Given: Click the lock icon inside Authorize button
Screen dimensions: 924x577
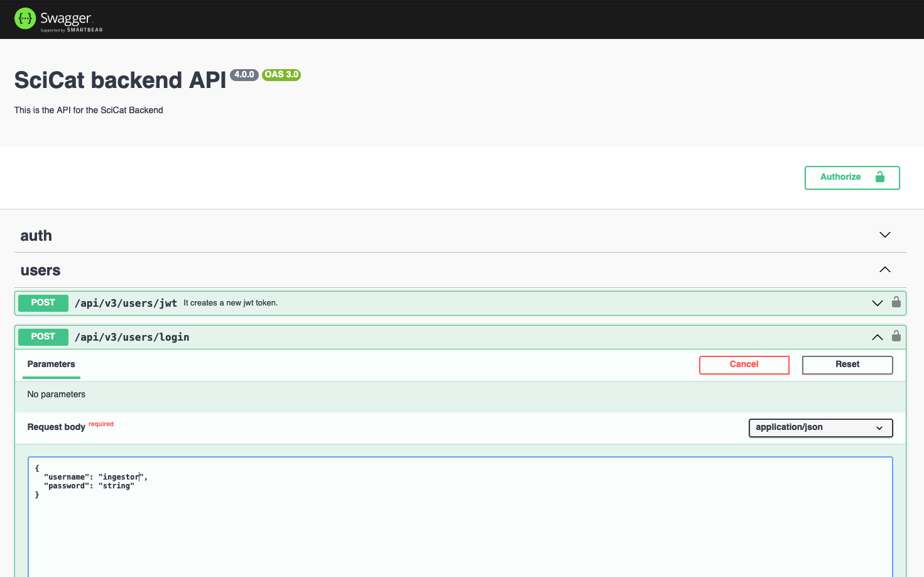Looking at the screenshot, I should [x=879, y=177].
